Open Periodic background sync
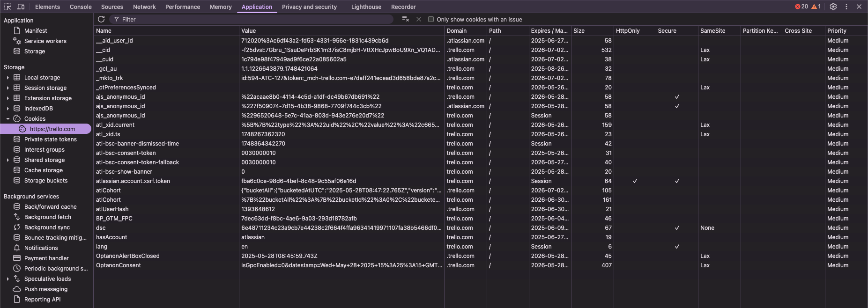 click(x=56, y=269)
